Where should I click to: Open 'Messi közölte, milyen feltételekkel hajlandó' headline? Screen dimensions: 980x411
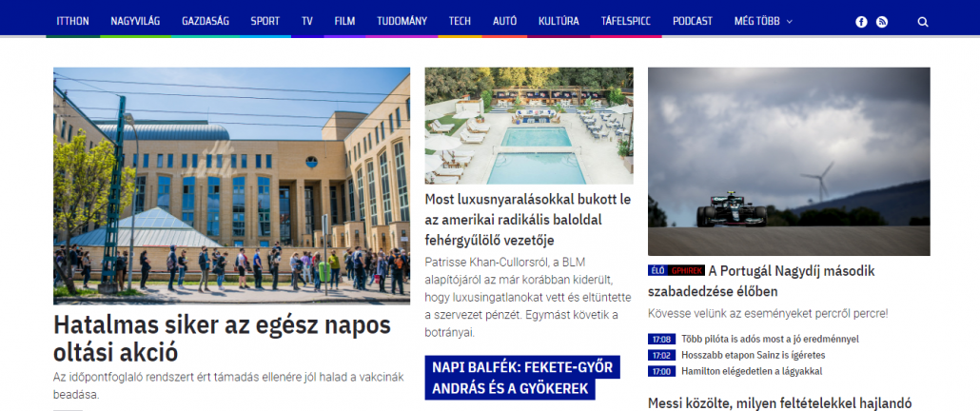coord(780,402)
